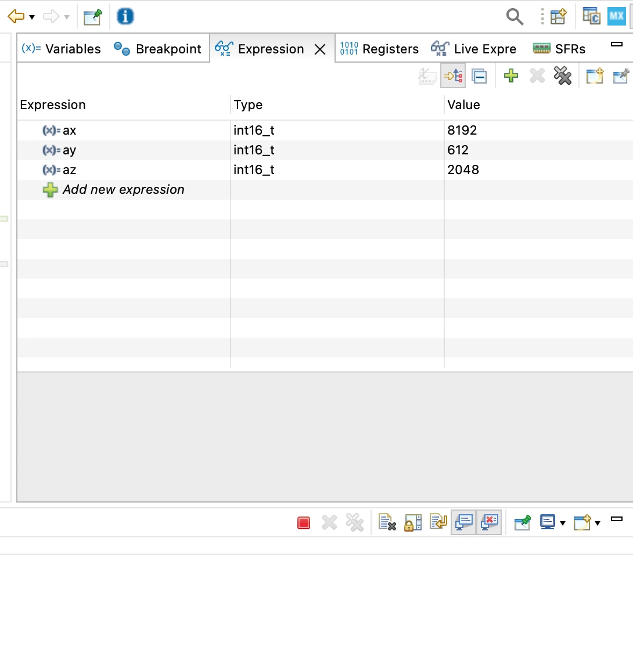This screenshot has height=672, width=633.
Task: Click the Open Perspective icon
Action: point(559,17)
